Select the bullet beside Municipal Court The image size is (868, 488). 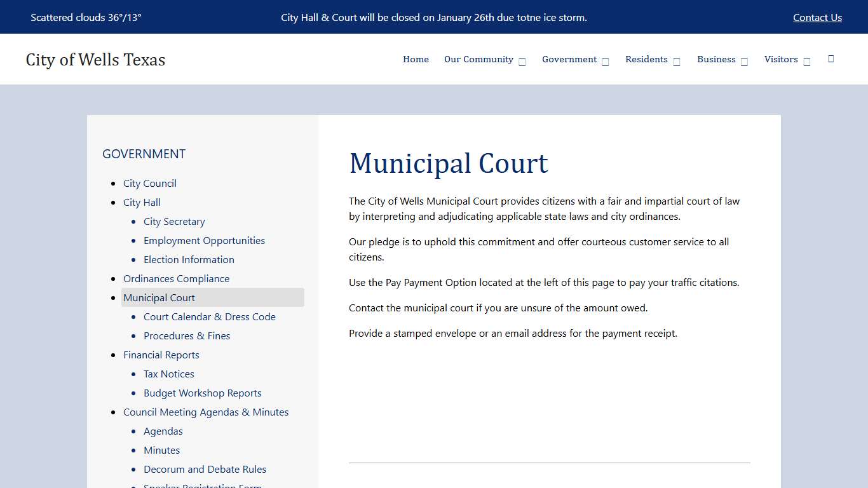pyautogui.click(x=114, y=297)
